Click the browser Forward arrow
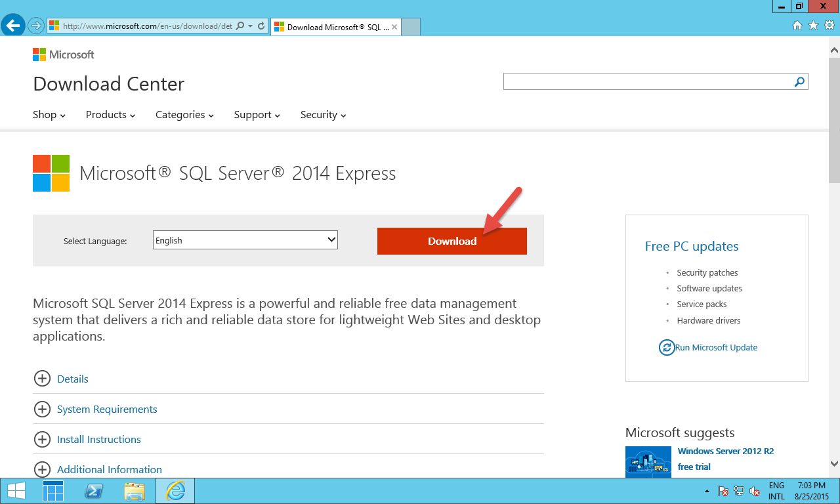Viewport: 840px width, 504px height. tap(35, 26)
